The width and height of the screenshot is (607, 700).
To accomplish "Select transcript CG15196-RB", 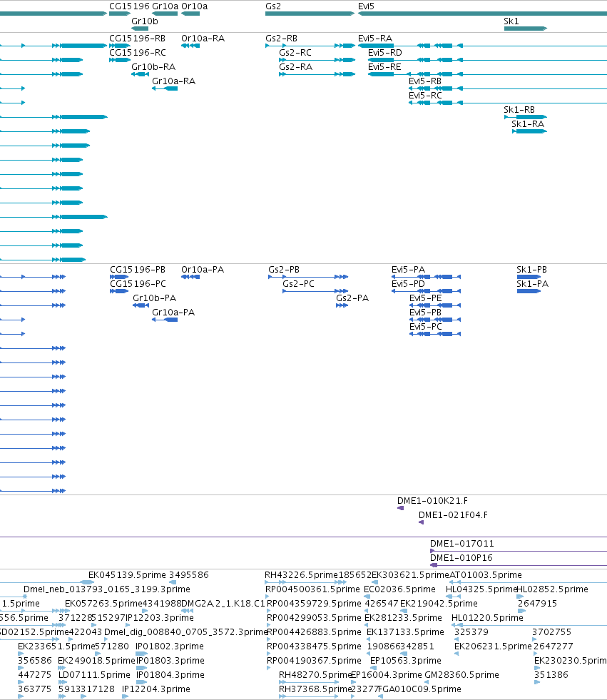I will [x=138, y=39].
